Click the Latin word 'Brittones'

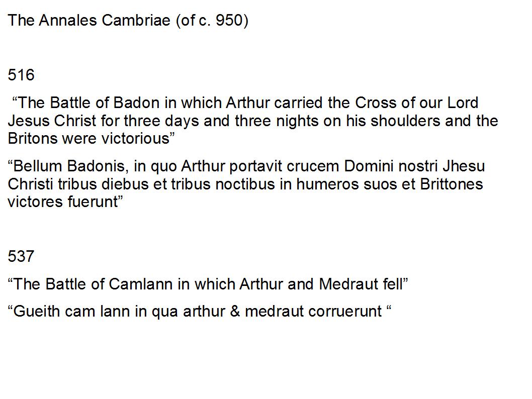pos(452,184)
